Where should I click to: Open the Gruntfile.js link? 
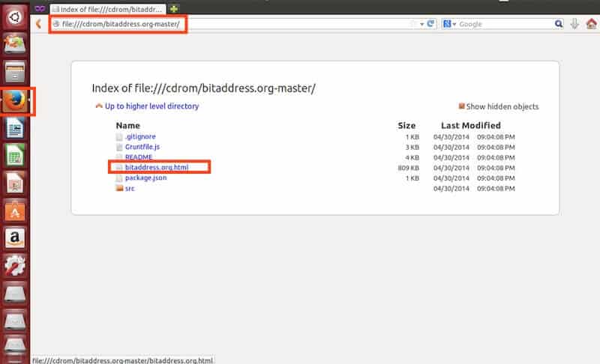[x=142, y=147]
